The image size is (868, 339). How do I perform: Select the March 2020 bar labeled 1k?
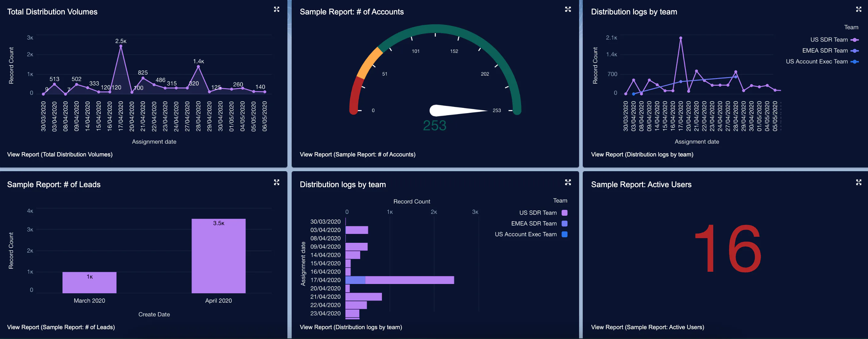point(89,283)
